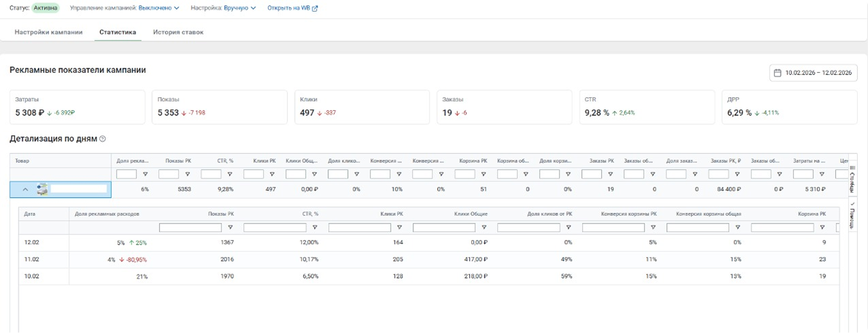Open filter for Конверсия корзины РК column
The width and height of the screenshot is (868, 333).
(x=653, y=227)
